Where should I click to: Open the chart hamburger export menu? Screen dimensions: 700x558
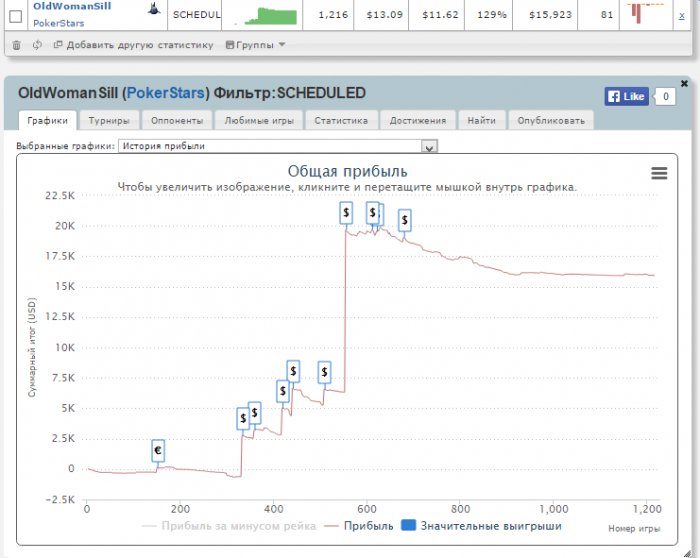[659, 173]
